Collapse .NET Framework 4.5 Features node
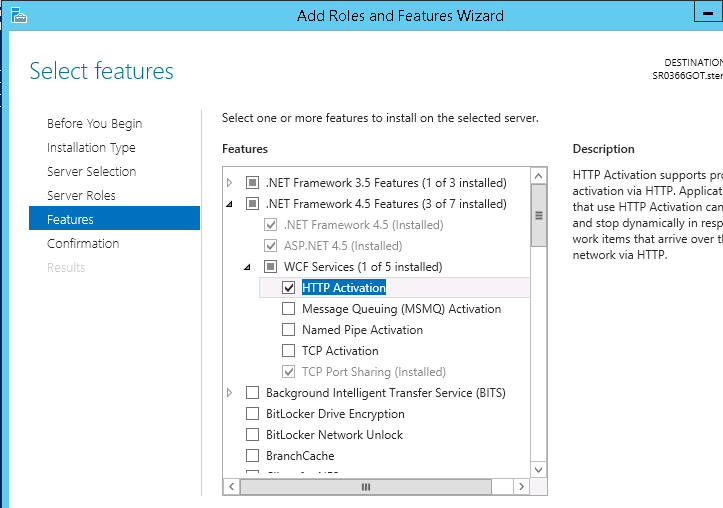This screenshot has width=723, height=508. [230, 204]
